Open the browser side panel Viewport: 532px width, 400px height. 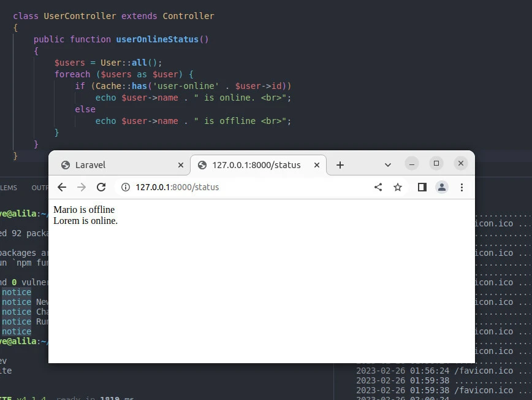coord(422,187)
